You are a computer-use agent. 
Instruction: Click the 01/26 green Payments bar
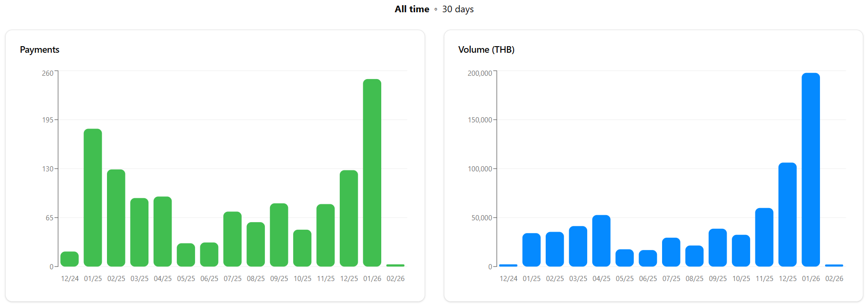click(372, 173)
